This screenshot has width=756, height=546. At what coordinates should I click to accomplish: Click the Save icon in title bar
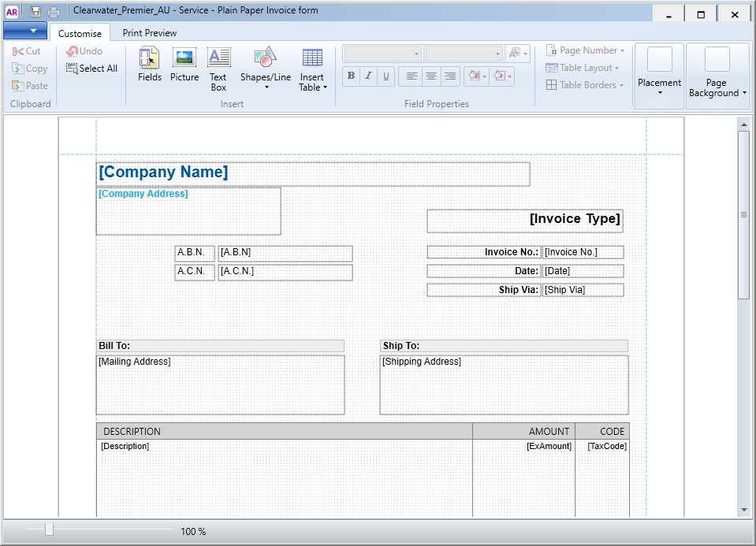click(35, 11)
